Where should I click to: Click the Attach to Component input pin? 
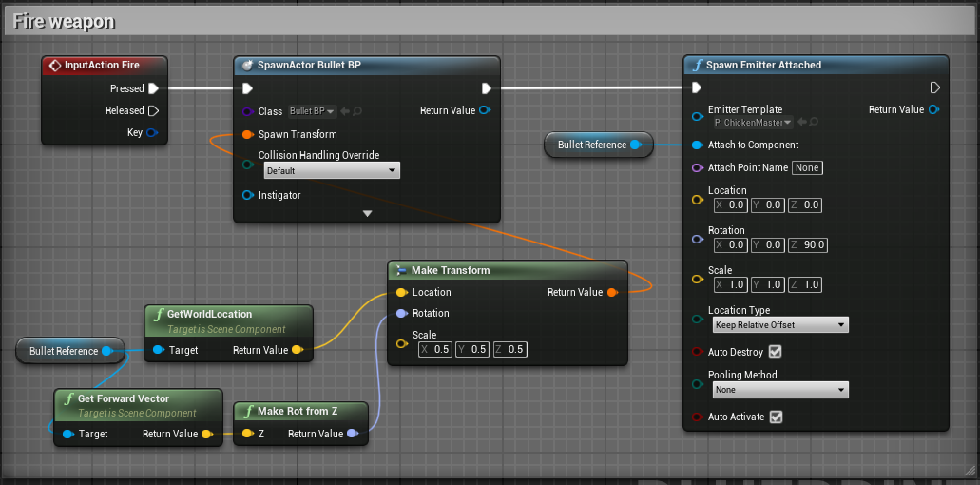point(697,145)
